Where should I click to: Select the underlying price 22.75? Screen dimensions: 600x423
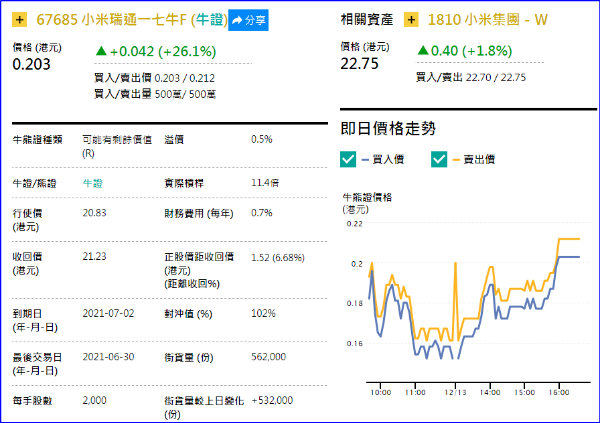point(359,64)
